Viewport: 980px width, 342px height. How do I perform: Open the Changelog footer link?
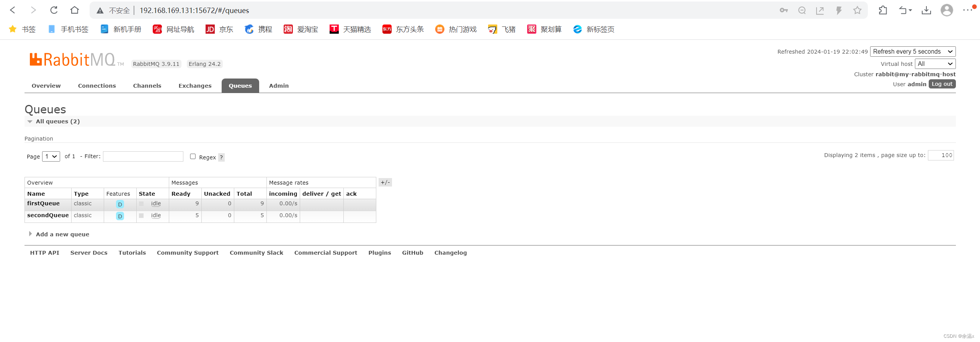click(451, 253)
